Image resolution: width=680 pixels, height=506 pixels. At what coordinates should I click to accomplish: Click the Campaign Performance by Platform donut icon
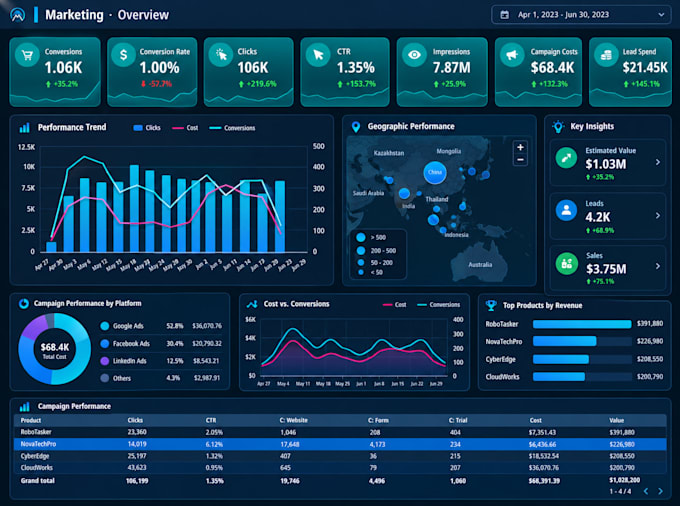pos(23,304)
